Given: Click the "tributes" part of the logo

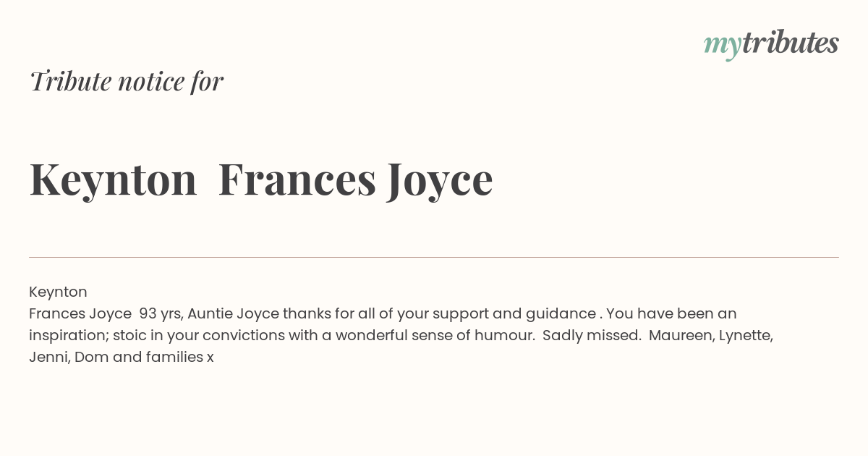Looking at the screenshot, I should pyautogui.click(x=791, y=43).
